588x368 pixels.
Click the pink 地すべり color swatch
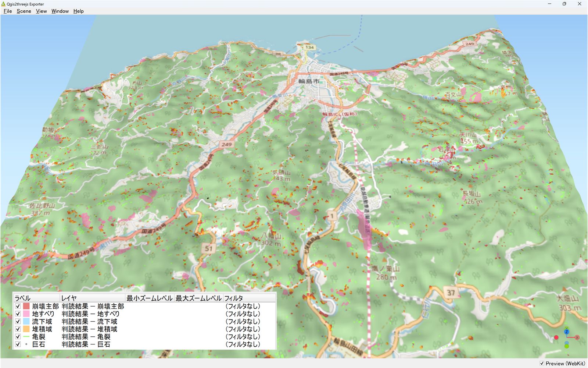click(26, 314)
